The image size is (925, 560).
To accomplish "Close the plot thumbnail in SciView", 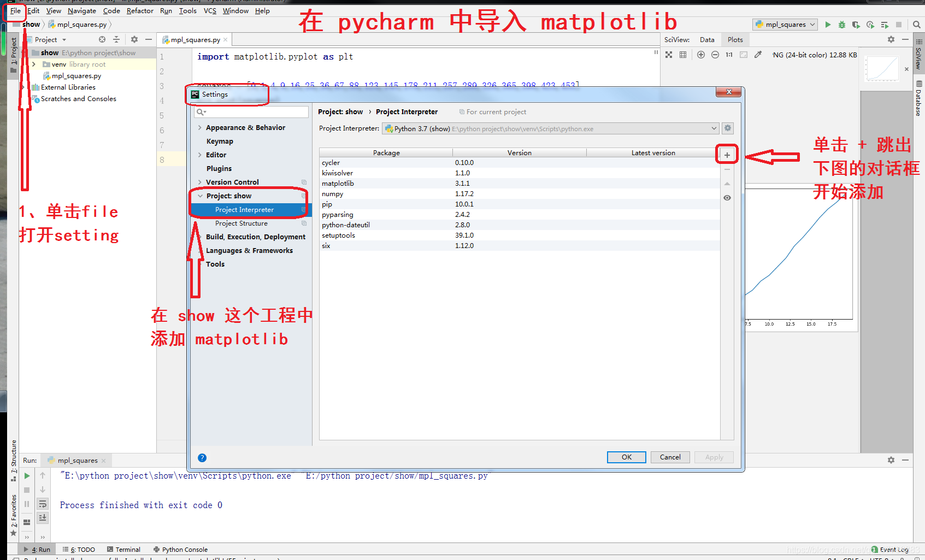I will pyautogui.click(x=907, y=69).
